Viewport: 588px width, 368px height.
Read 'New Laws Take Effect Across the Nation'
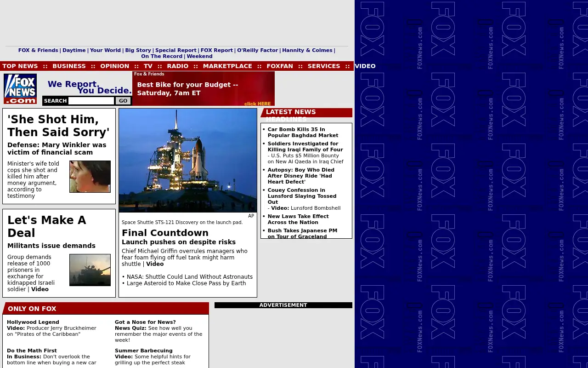pyautogui.click(x=298, y=219)
